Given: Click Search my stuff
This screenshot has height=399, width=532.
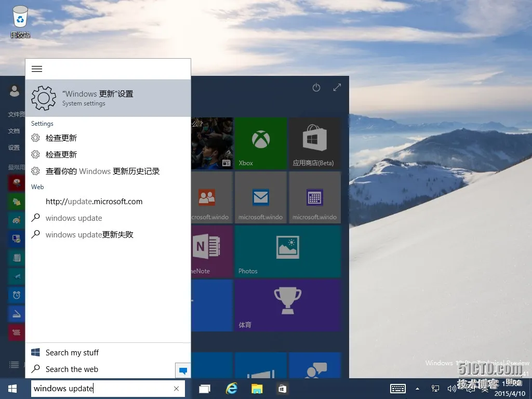Looking at the screenshot, I should 108,353.
